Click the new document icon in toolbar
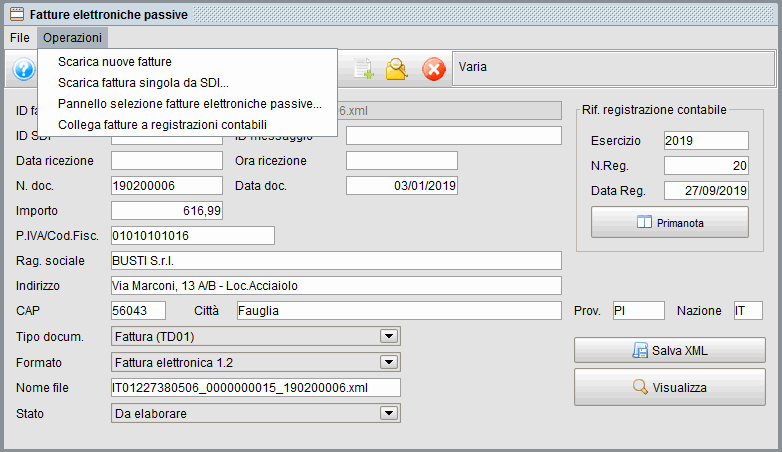 click(x=363, y=68)
